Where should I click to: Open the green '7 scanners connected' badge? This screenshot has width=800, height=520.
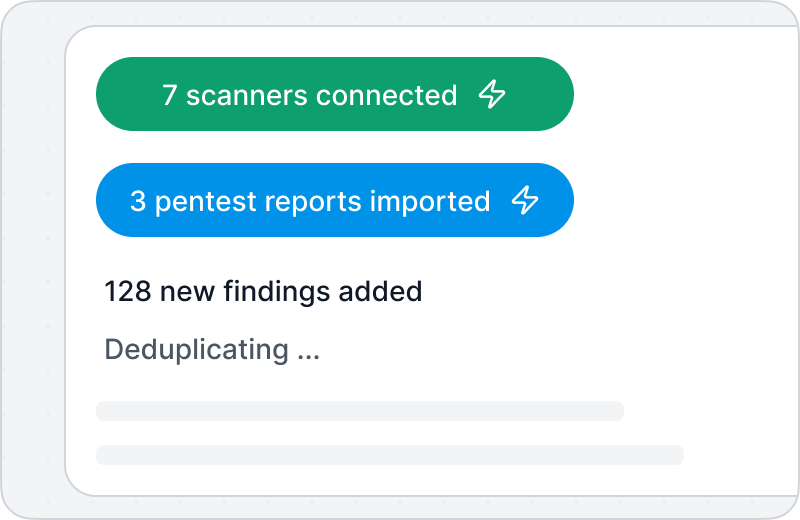(335, 94)
